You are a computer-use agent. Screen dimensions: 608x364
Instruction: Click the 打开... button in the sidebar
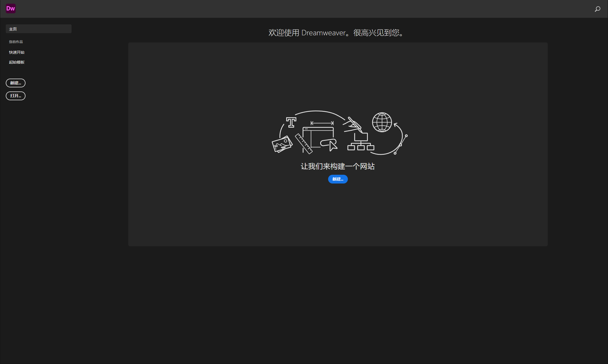(x=16, y=96)
